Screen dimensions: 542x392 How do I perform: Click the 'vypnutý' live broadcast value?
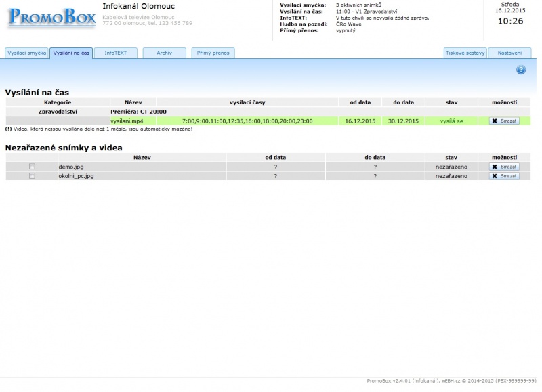click(346, 30)
